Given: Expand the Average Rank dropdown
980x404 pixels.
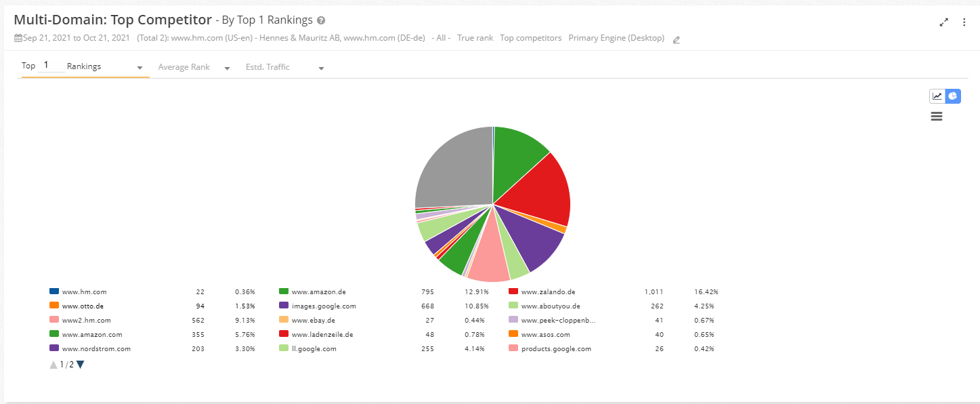Looking at the screenshot, I should (227, 68).
